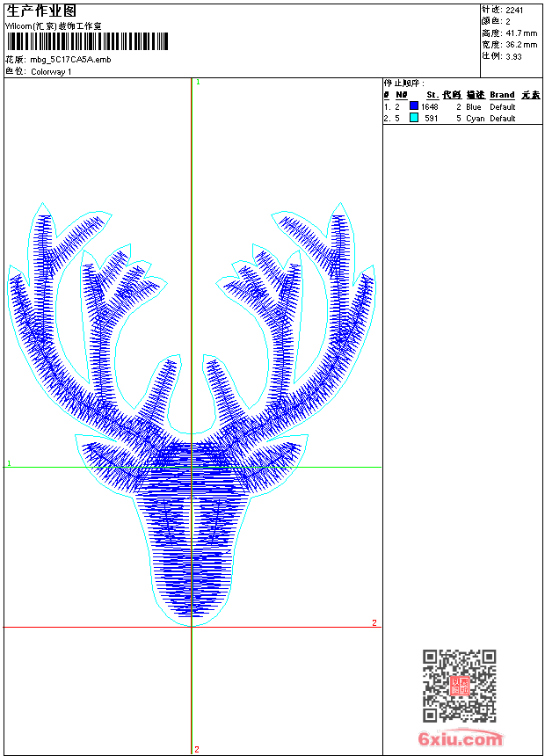The height and width of the screenshot is (756, 545).
Task: Click the cyan color swatch in row 2
Action: coord(414,118)
